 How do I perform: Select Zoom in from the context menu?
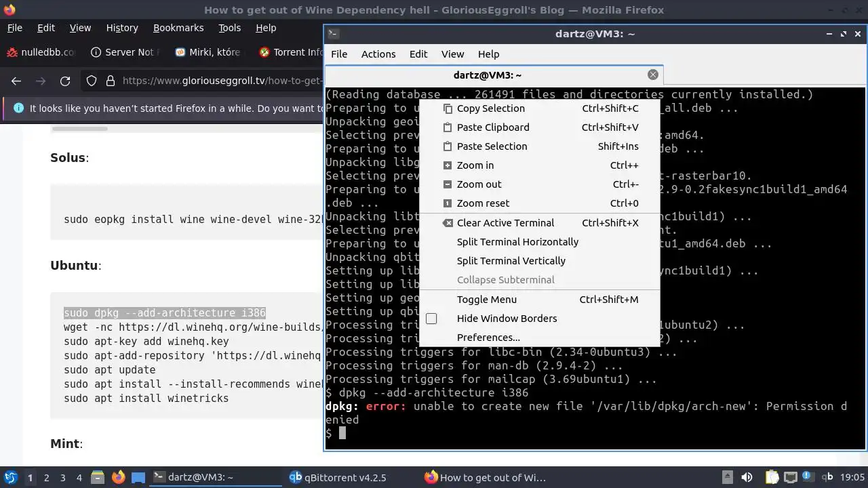tap(540, 165)
